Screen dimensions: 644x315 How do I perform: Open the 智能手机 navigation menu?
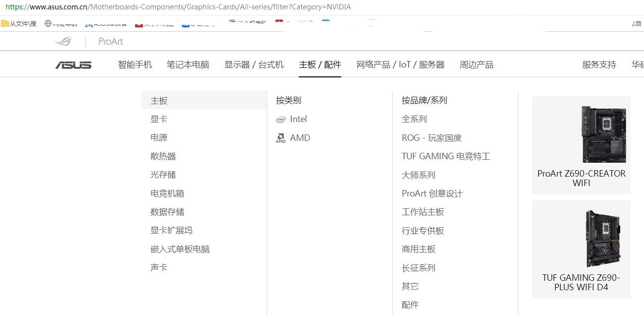[135, 64]
